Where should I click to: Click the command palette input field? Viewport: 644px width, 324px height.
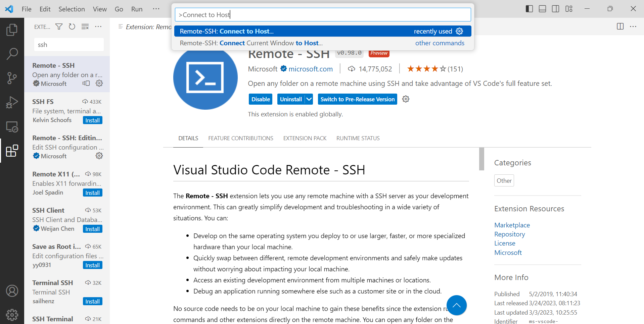pyautogui.click(x=323, y=15)
